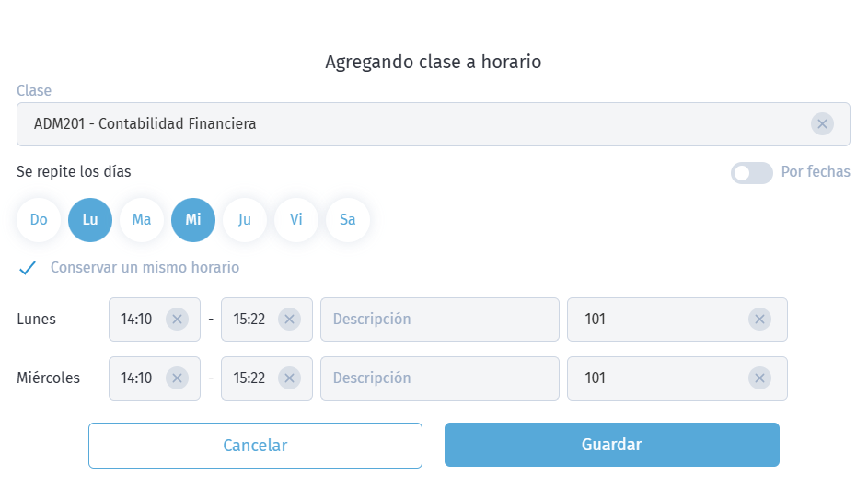This screenshot has width=868, height=488.
Task: Select the Vi day button
Action: 296,220
